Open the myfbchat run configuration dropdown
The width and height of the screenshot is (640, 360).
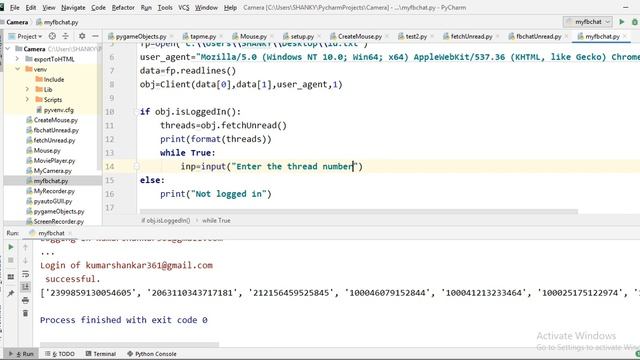click(587, 22)
